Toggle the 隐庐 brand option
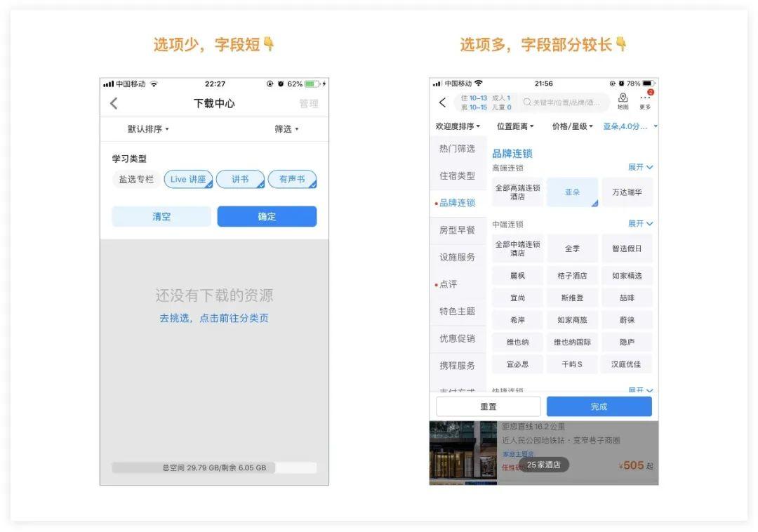 [x=627, y=342]
